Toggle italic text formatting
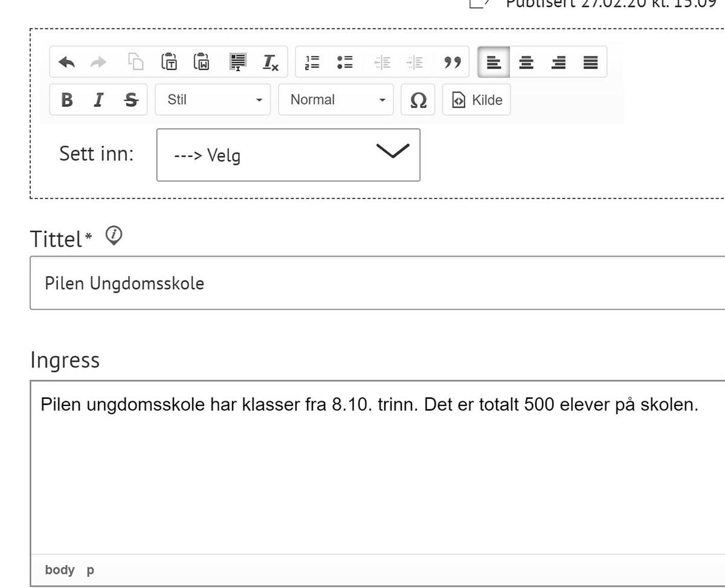 click(x=98, y=100)
